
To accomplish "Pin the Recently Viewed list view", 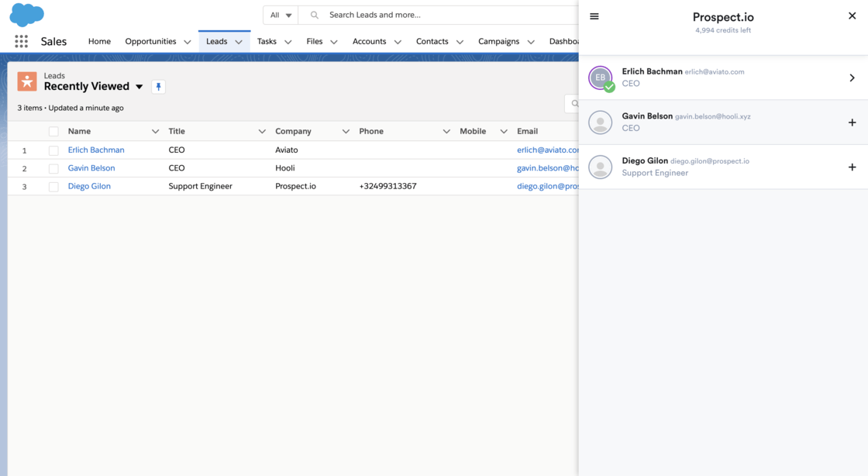I will click(158, 86).
